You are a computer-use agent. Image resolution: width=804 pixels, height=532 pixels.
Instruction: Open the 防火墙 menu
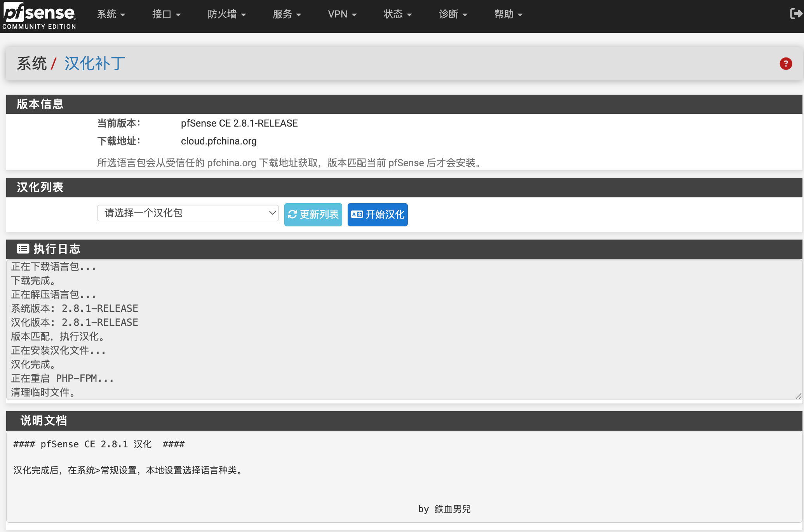coord(227,14)
